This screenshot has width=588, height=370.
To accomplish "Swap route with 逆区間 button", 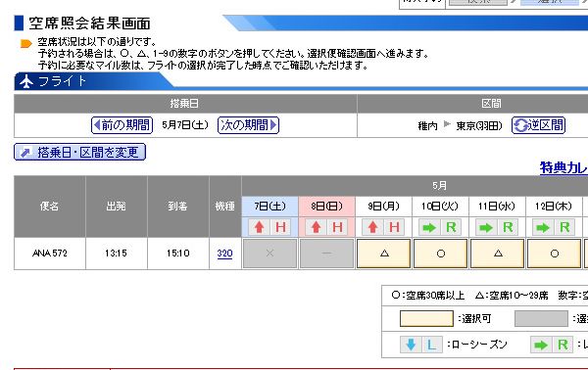I will [538, 125].
